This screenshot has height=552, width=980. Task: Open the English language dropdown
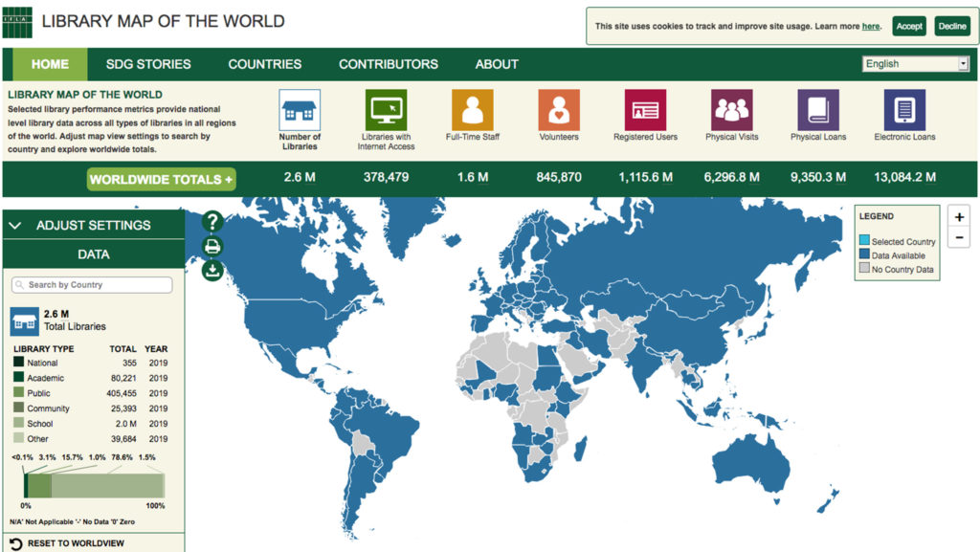click(916, 64)
